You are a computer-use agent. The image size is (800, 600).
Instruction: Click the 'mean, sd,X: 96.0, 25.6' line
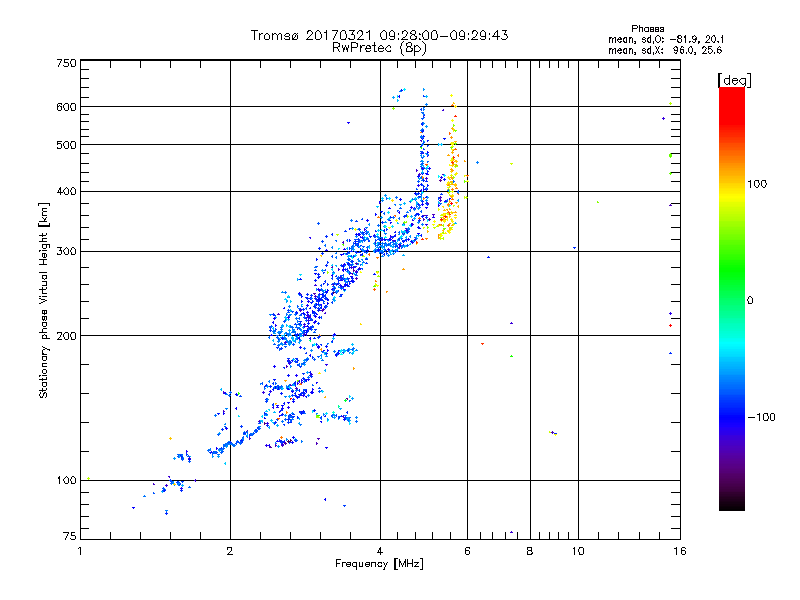(x=665, y=50)
